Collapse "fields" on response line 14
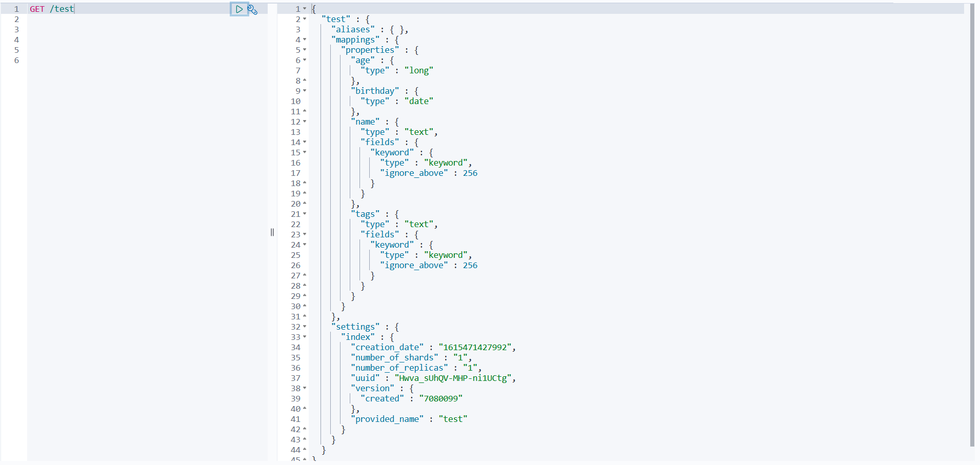The image size is (980, 465). [x=305, y=142]
